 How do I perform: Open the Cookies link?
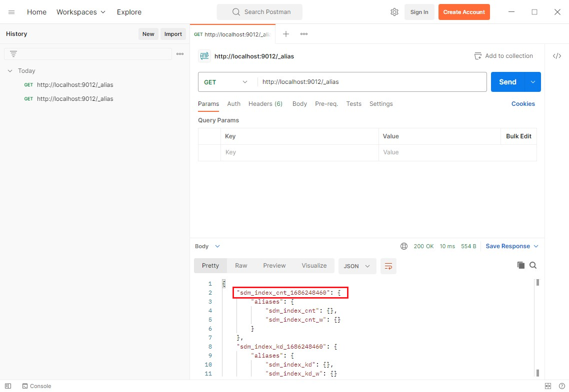tap(523, 104)
